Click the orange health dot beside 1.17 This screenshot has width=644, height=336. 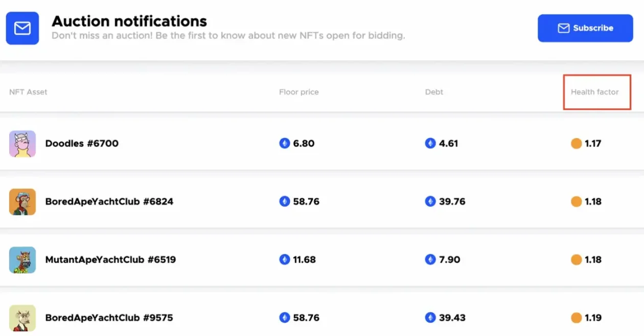pyautogui.click(x=576, y=143)
